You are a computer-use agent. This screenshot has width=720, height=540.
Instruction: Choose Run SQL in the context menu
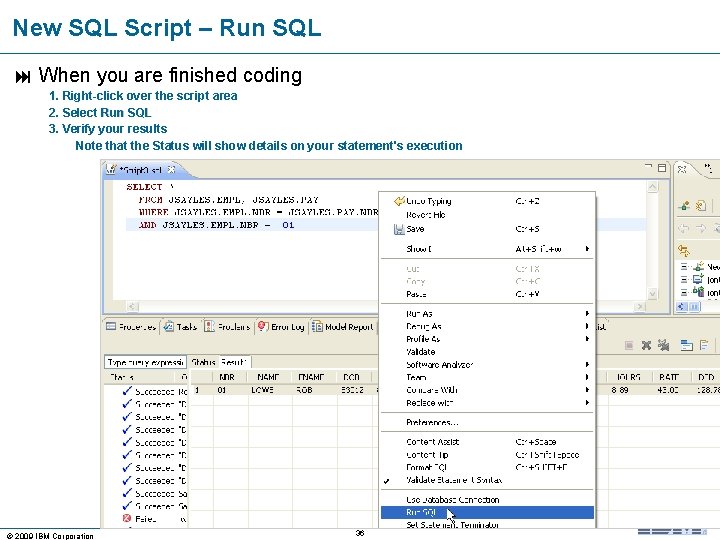487,512
